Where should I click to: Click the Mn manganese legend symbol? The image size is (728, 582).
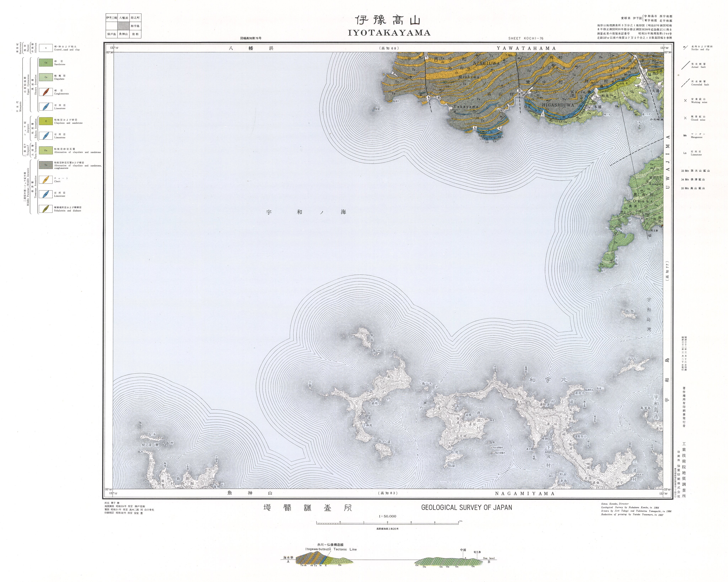click(x=685, y=136)
